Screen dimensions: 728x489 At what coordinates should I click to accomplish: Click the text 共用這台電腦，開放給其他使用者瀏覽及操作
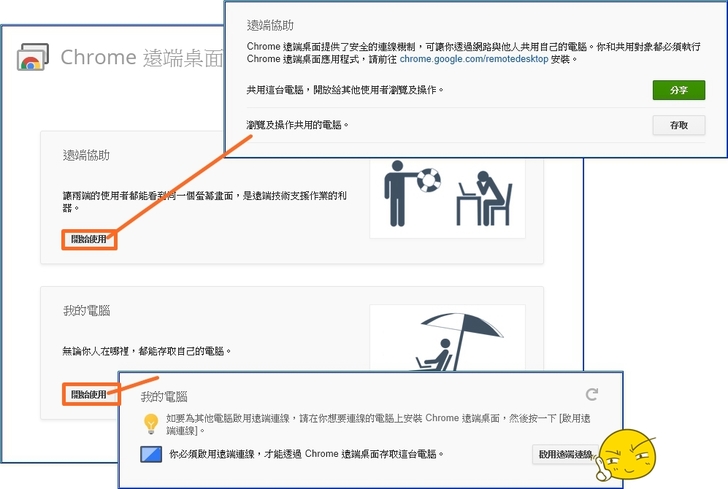coord(344,90)
